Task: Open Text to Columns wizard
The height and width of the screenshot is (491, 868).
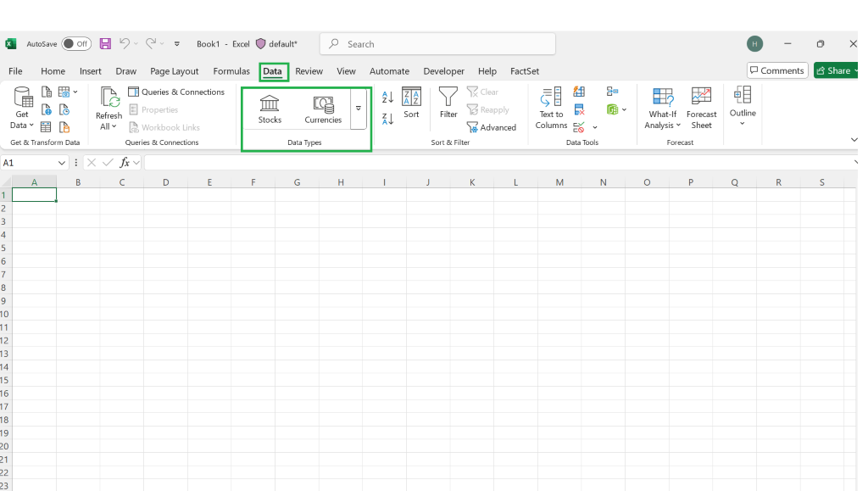Action: [x=550, y=109]
